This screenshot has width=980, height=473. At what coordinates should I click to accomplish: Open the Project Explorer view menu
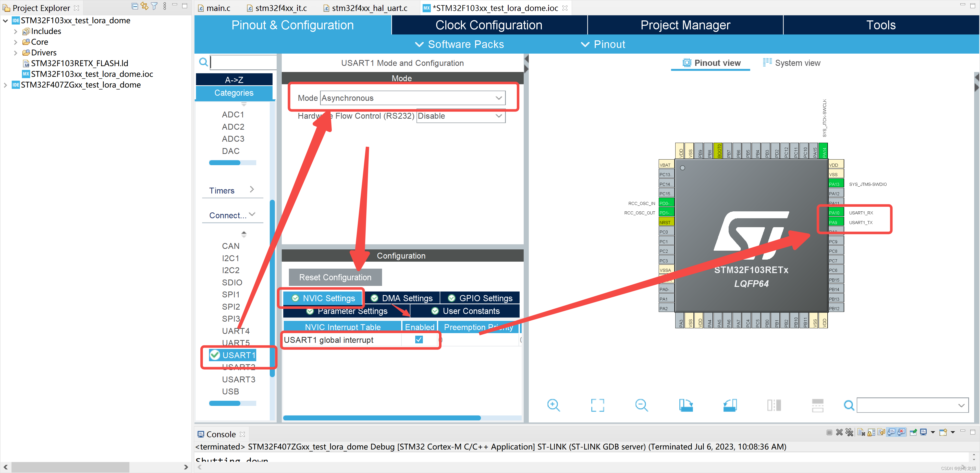click(x=164, y=6)
